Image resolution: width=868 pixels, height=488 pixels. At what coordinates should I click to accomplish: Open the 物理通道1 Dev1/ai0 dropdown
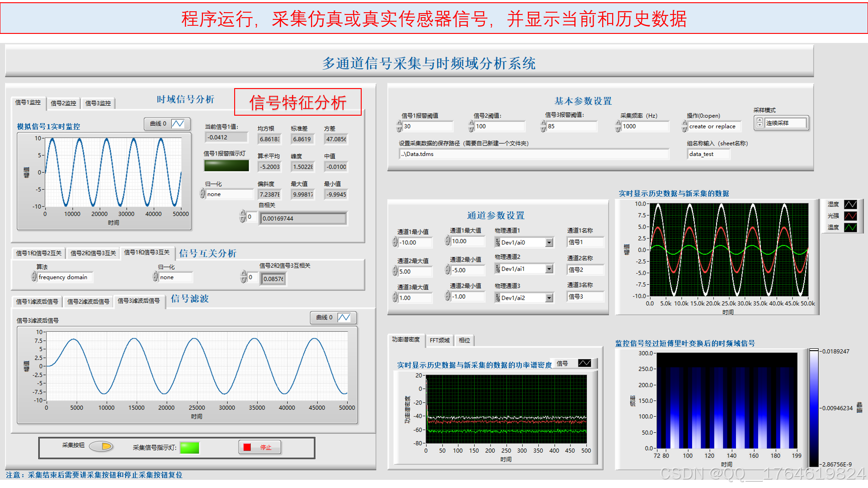coord(549,243)
